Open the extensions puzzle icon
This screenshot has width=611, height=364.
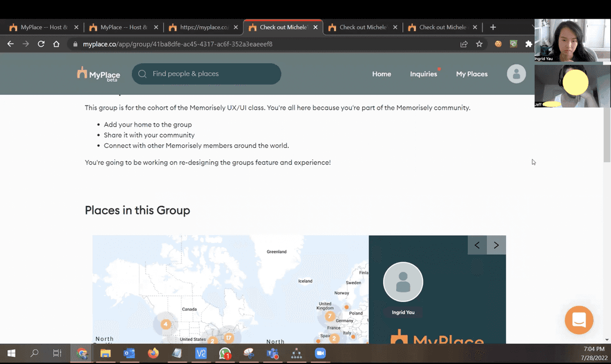point(529,44)
